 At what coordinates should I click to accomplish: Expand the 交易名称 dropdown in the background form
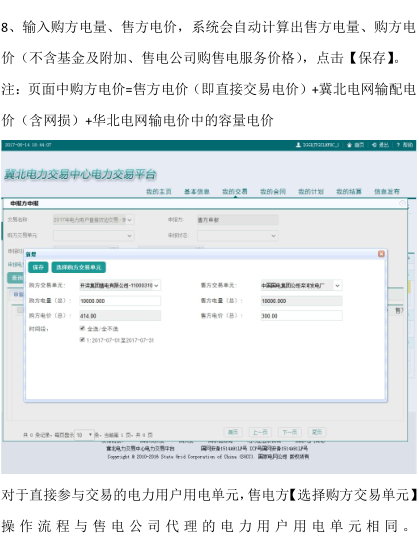(93, 220)
